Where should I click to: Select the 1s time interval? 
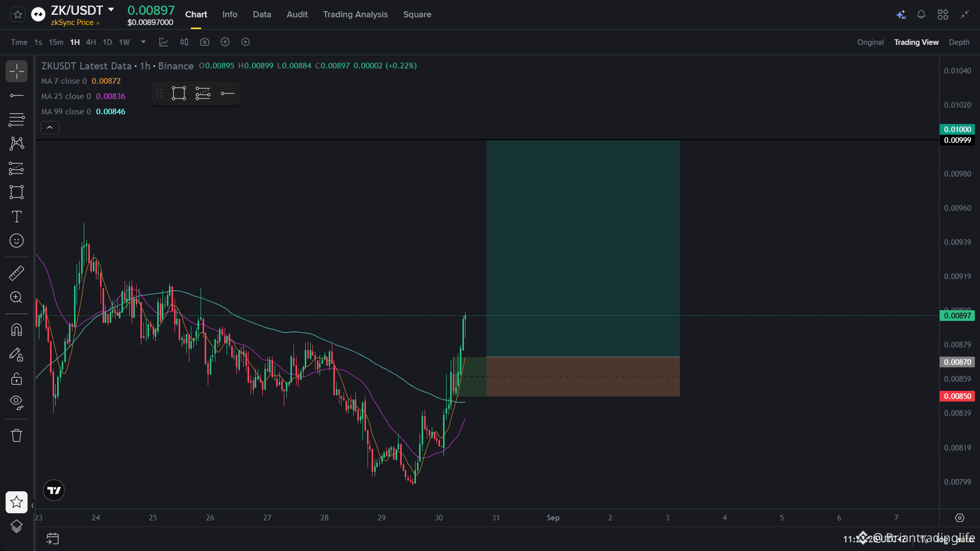coord(38,42)
